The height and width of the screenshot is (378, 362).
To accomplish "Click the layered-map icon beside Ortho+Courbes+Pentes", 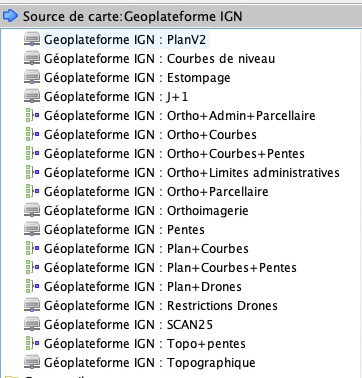I will coord(33,154).
